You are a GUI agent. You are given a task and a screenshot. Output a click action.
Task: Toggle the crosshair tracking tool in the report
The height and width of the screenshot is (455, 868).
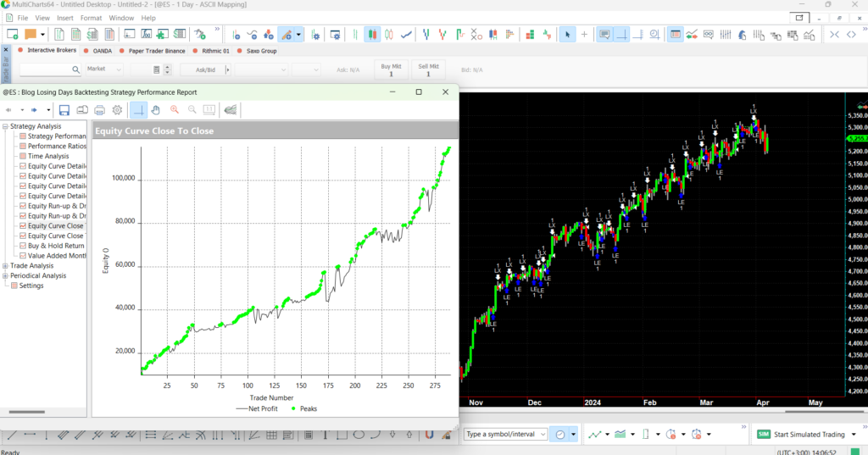point(137,110)
